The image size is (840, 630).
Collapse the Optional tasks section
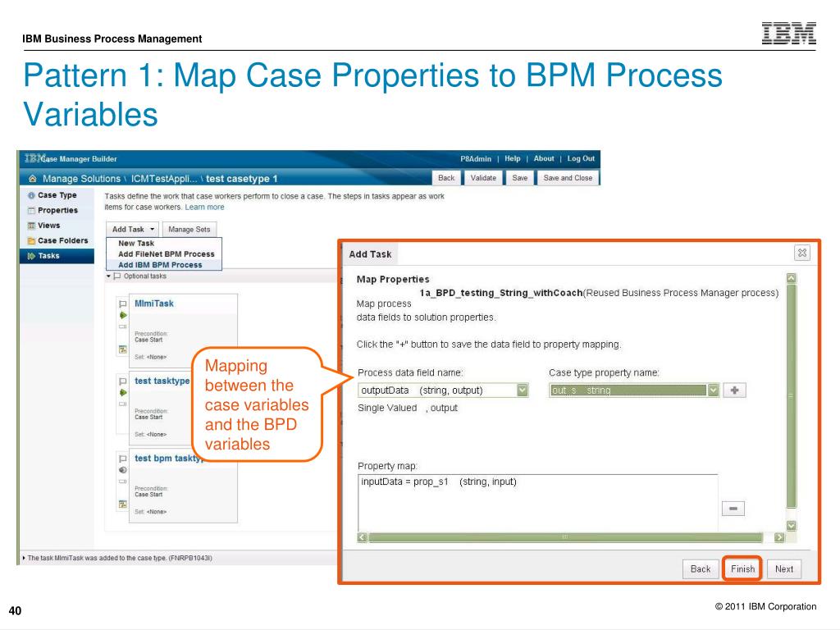(x=108, y=276)
